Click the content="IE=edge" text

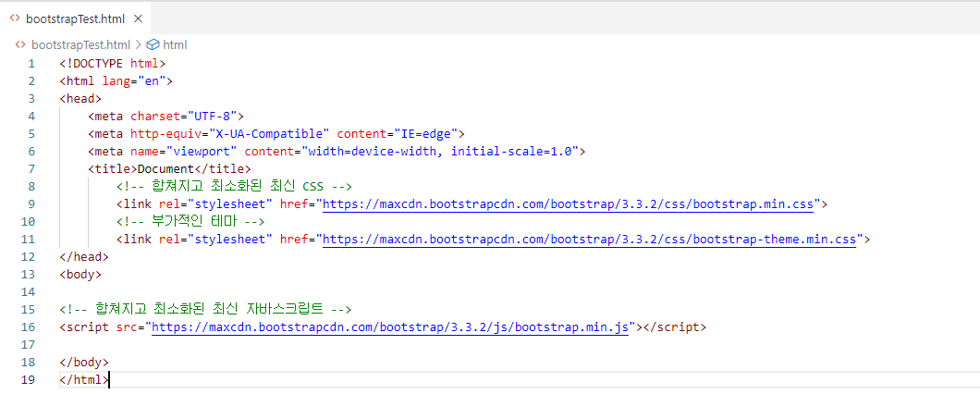397,133
